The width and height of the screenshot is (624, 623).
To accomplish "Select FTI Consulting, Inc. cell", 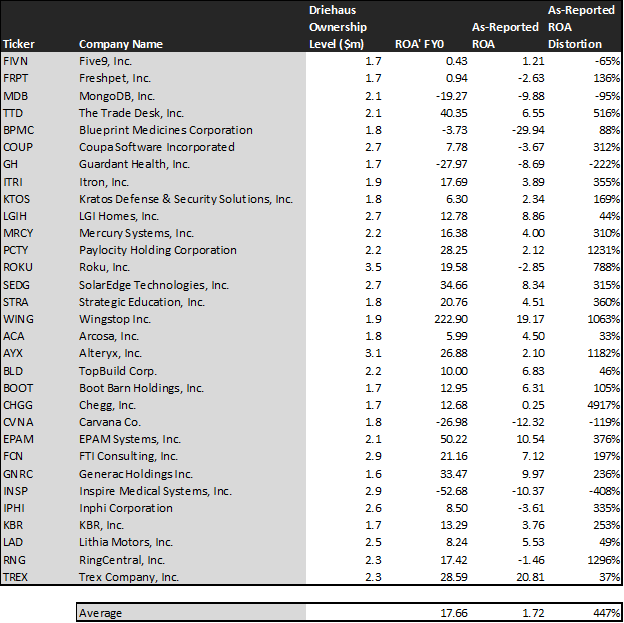I will [x=128, y=456].
